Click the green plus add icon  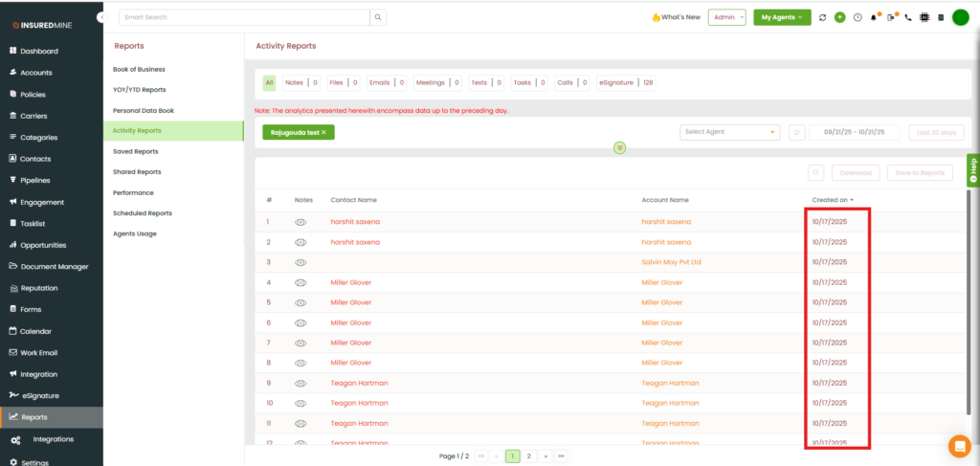click(839, 17)
